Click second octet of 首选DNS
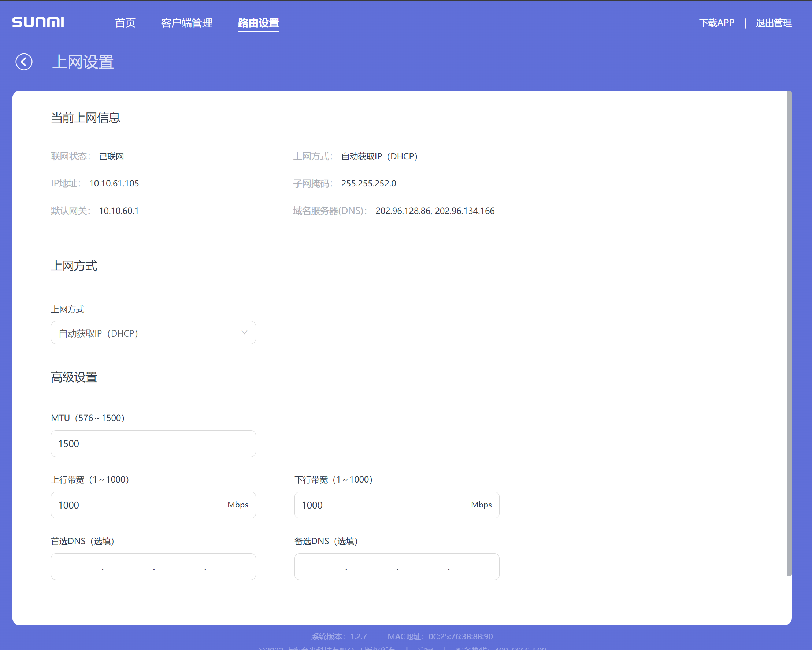 (128, 567)
